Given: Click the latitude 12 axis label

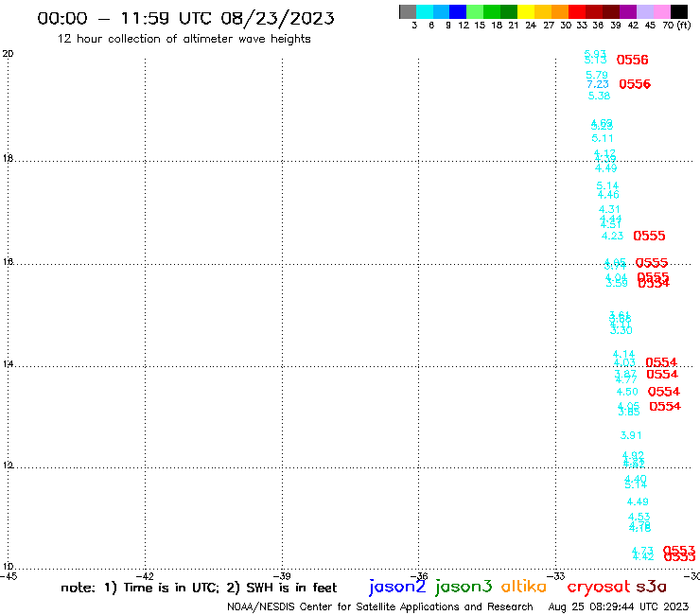Looking at the screenshot, I should click(8, 466).
